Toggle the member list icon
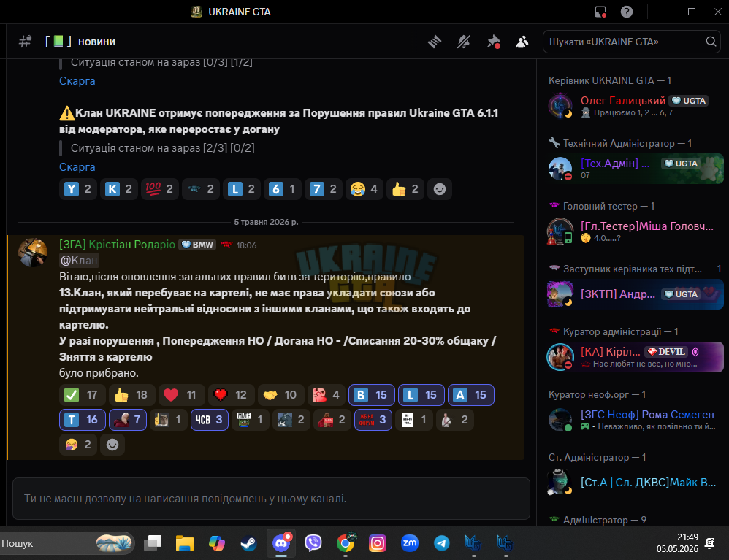 pyautogui.click(x=522, y=42)
